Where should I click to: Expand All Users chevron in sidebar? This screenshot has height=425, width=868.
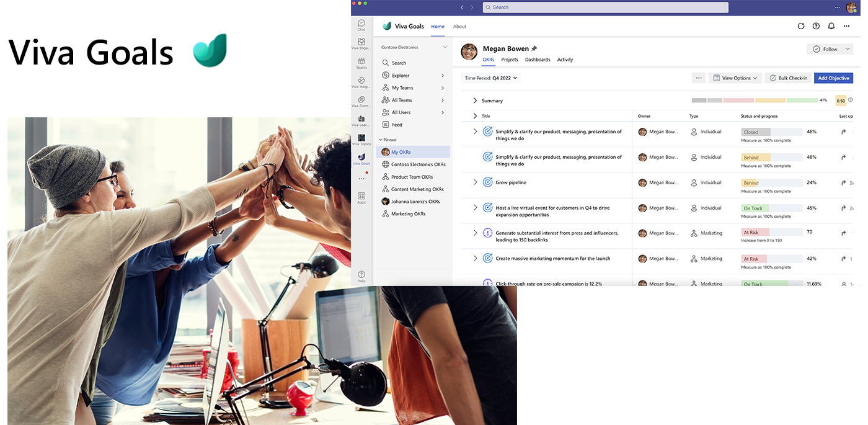tap(443, 112)
